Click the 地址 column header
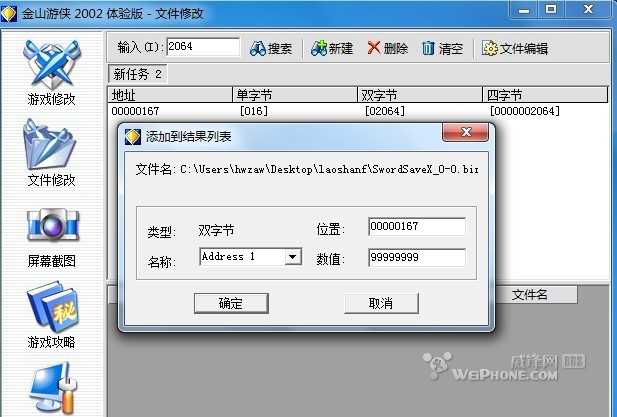This screenshot has width=617, height=417. tap(170, 95)
